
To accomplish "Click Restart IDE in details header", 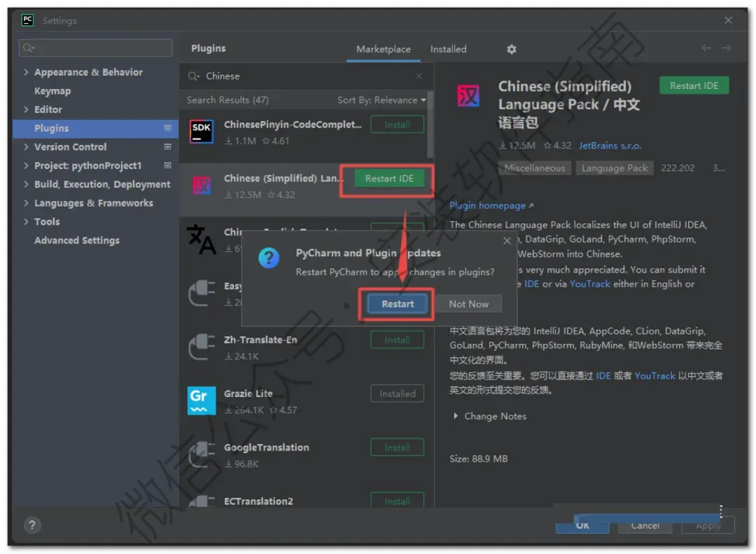I will [x=694, y=85].
